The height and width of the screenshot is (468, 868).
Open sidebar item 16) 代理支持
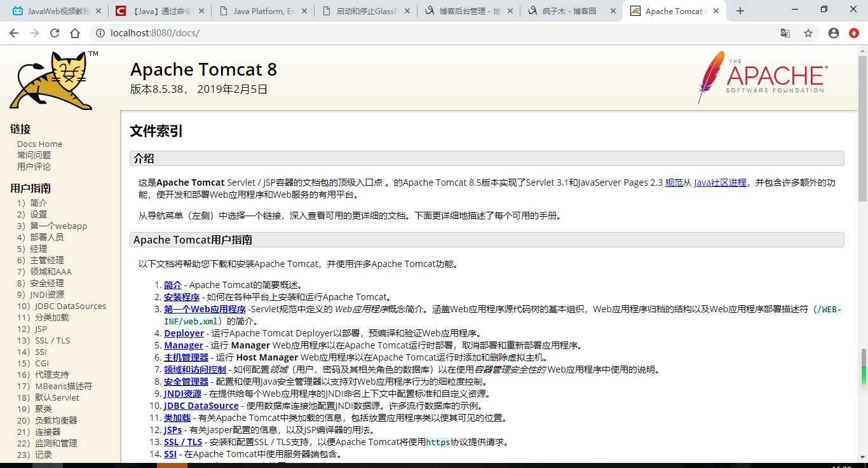pyautogui.click(x=43, y=375)
